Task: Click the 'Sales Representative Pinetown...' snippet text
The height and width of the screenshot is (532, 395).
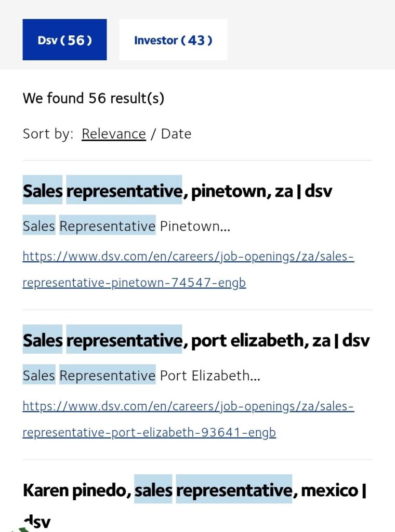Action: pyautogui.click(x=126, y=226)
